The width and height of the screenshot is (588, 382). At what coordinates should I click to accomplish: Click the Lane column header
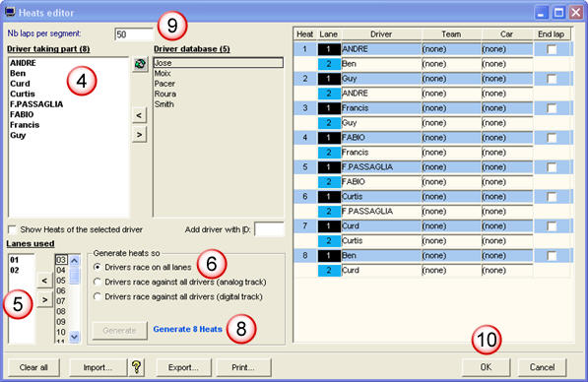pos(329,34)
